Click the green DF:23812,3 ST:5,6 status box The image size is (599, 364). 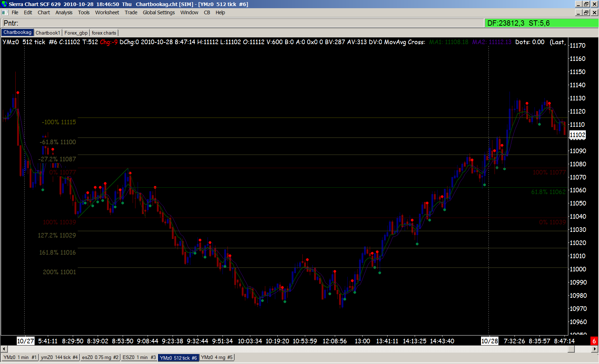point(542,23)
